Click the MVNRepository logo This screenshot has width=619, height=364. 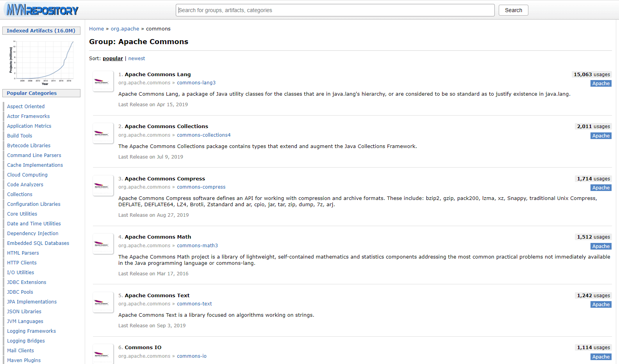click(x=43, y=10)
